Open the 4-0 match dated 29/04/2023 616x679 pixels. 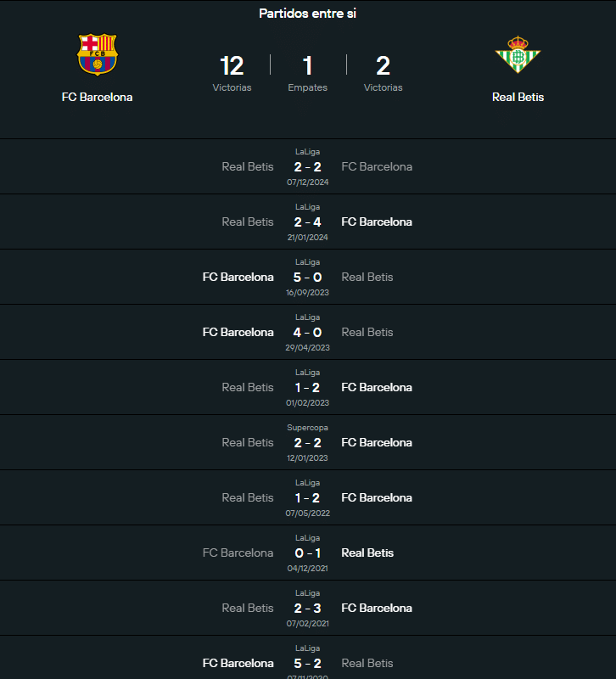[307, 332]
